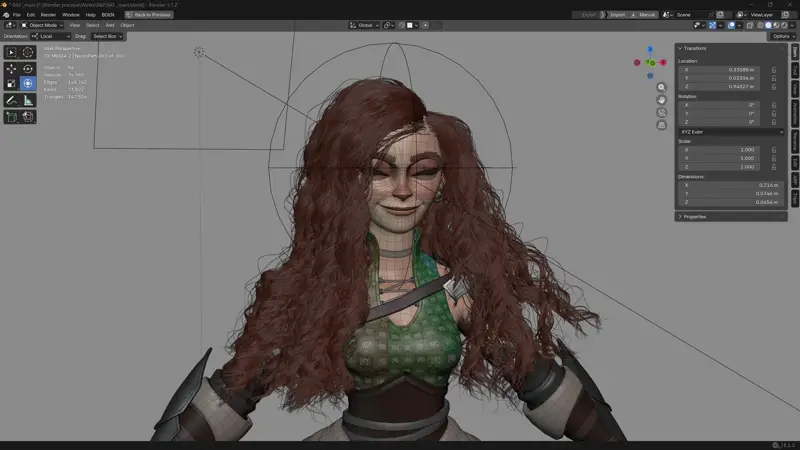Pick the Rotate tool
Image resolution: width=800 pixels, height=450 pixels.
[x=28, y=69]
